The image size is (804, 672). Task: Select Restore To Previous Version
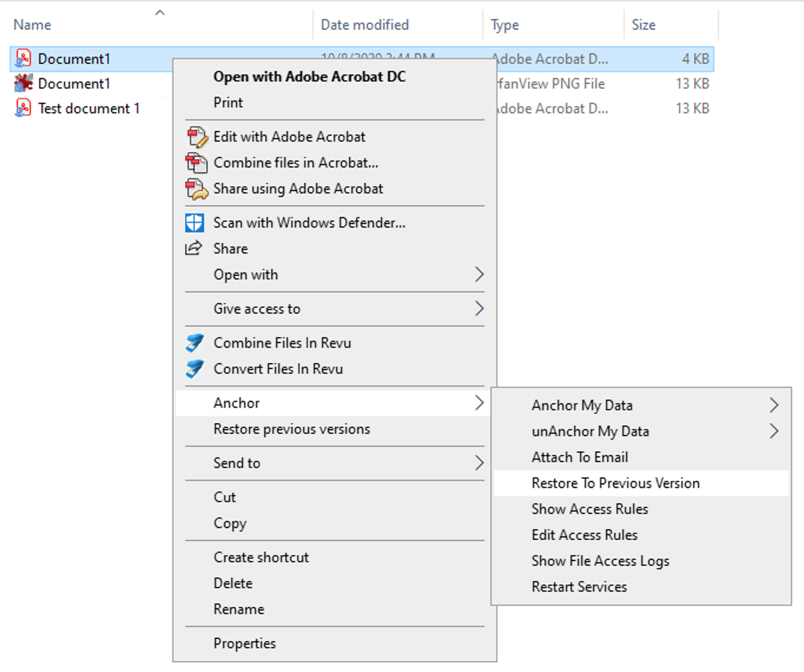pos(641,483)
